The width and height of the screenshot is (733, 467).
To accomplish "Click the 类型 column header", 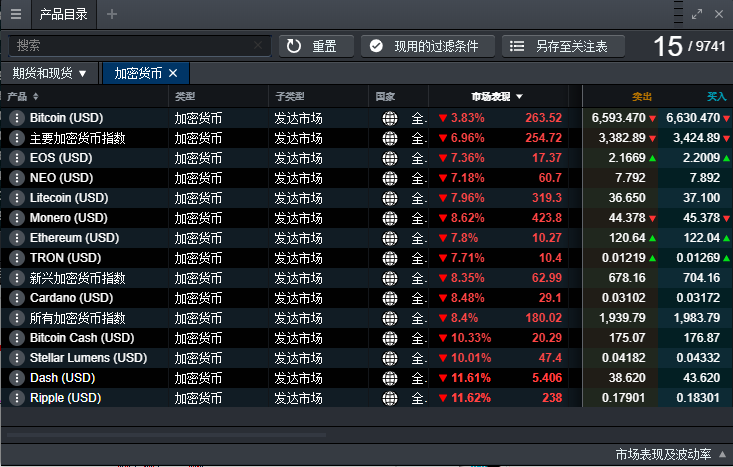I will (185, 97).
